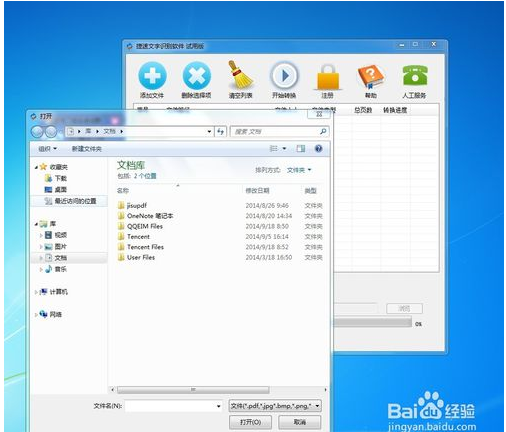Expand the 计算机 computer node
This screenshot has width=506, height=432.
36,292
